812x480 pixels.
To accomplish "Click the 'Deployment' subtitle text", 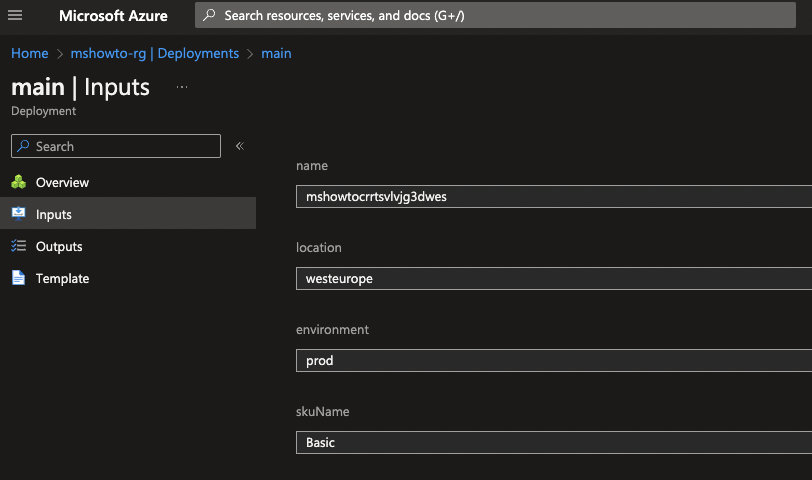I will (44, 111).
